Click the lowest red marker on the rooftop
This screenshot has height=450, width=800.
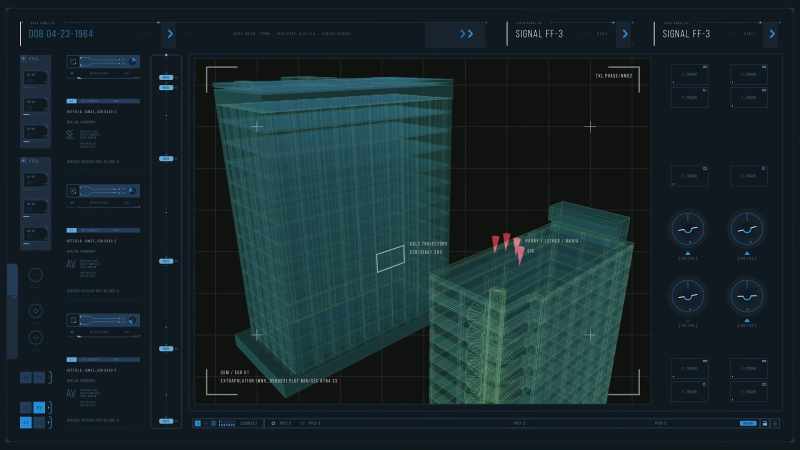coord(520,256)
